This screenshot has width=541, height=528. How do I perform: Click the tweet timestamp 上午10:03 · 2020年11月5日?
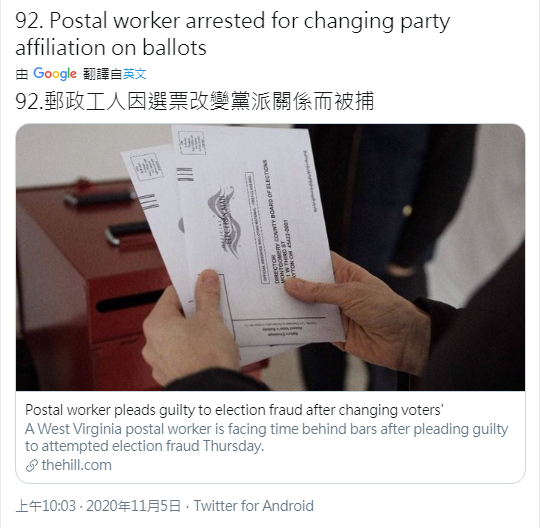pyautogui.click(x=98, y=506)
